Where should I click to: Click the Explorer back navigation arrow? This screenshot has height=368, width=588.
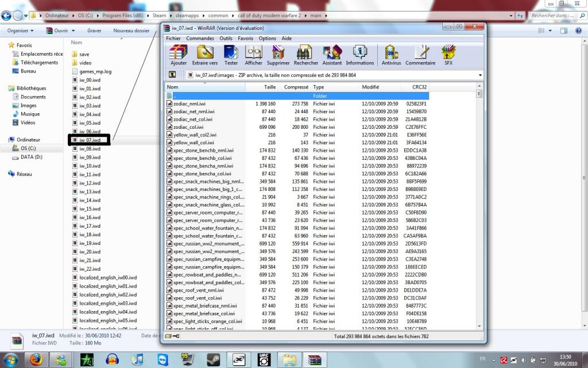pyautogui.click(x=6, y=16)
